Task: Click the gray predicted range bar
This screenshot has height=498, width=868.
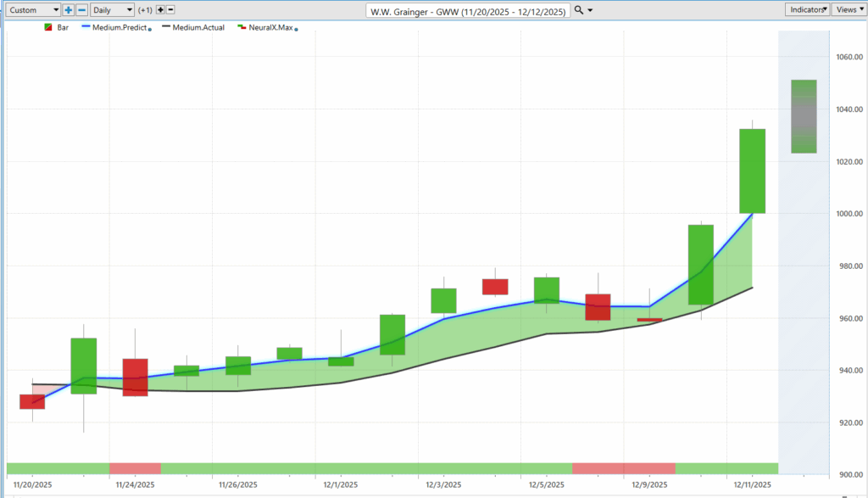Action: pos(804,116)
